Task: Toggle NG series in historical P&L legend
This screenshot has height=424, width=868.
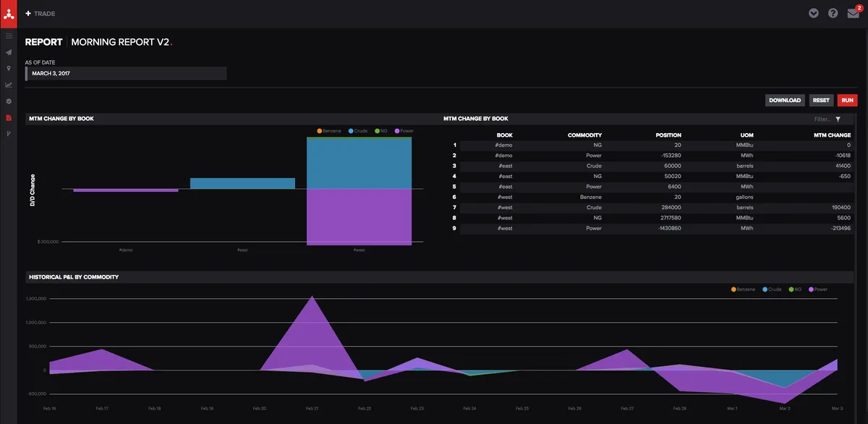Action: tap(795, 289)
